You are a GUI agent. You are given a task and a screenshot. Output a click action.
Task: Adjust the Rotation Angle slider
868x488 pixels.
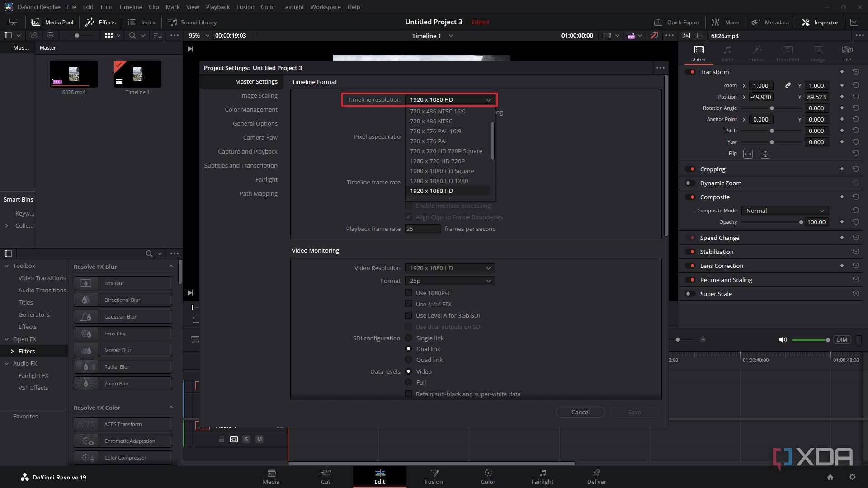[772, 108]
